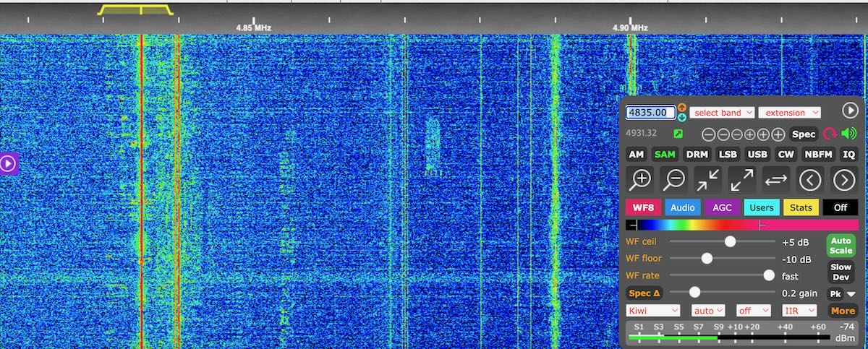Toggle the Spec spectrum display
This screenshot has height=349, width=868.
click(x=804, y=134)
